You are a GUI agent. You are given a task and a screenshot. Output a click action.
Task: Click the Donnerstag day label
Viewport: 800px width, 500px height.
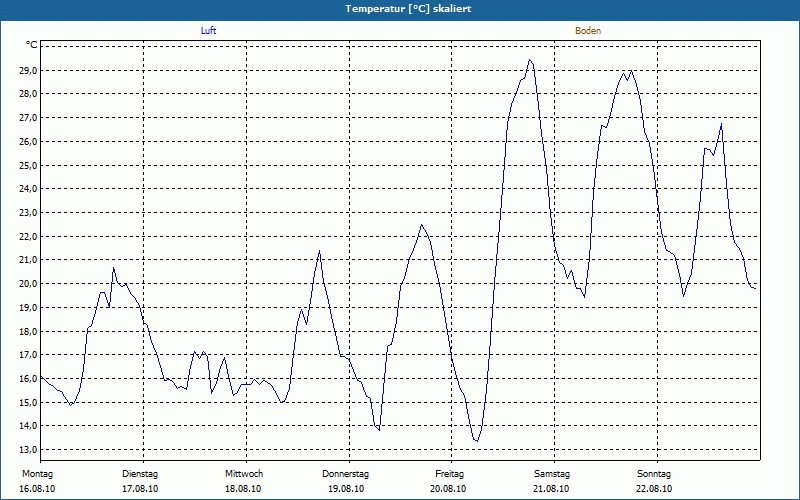345,474
